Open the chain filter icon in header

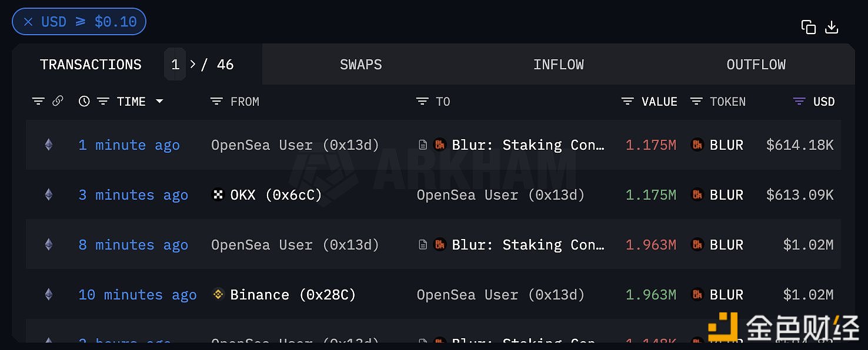(x=38, y=102)
